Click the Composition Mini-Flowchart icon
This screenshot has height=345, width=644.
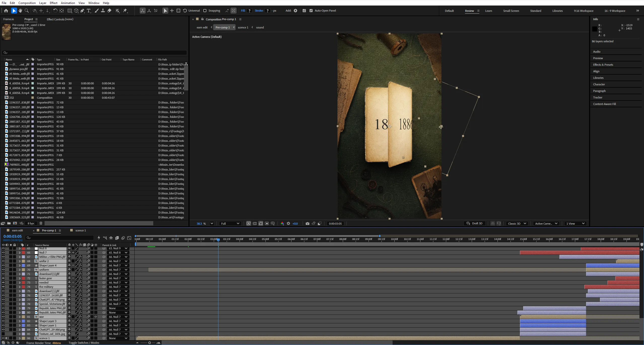click(x=105, y=238)
